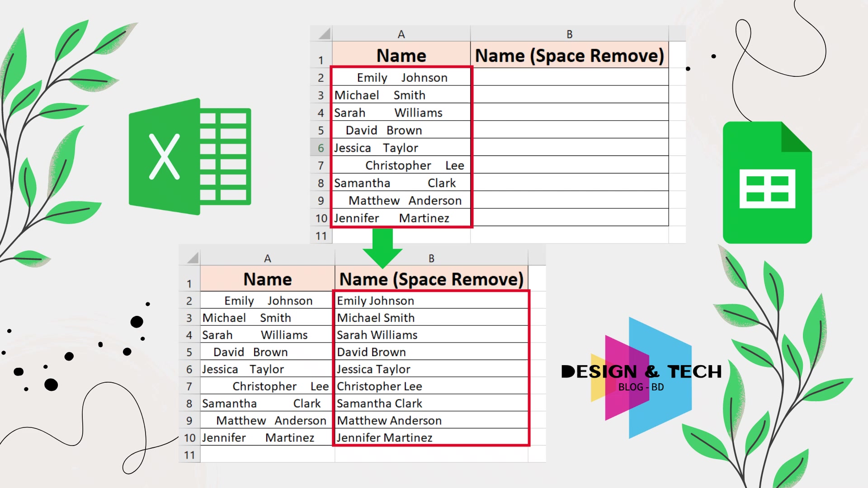Click row 11 header in top spreadsheet

pos(321,235)
